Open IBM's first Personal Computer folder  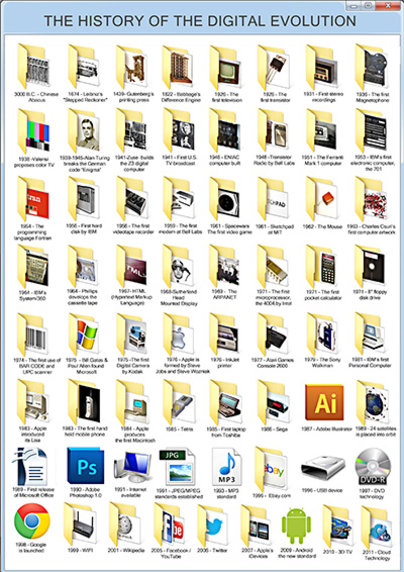pos(371,335)
